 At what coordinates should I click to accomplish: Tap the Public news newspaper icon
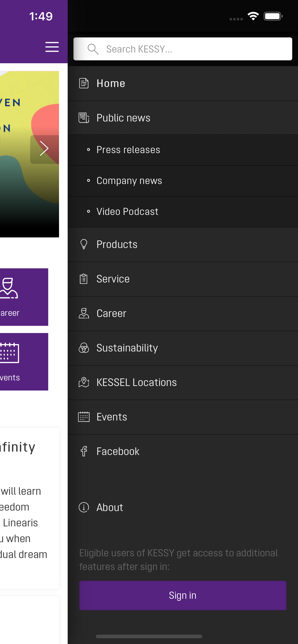coord(84,118)
